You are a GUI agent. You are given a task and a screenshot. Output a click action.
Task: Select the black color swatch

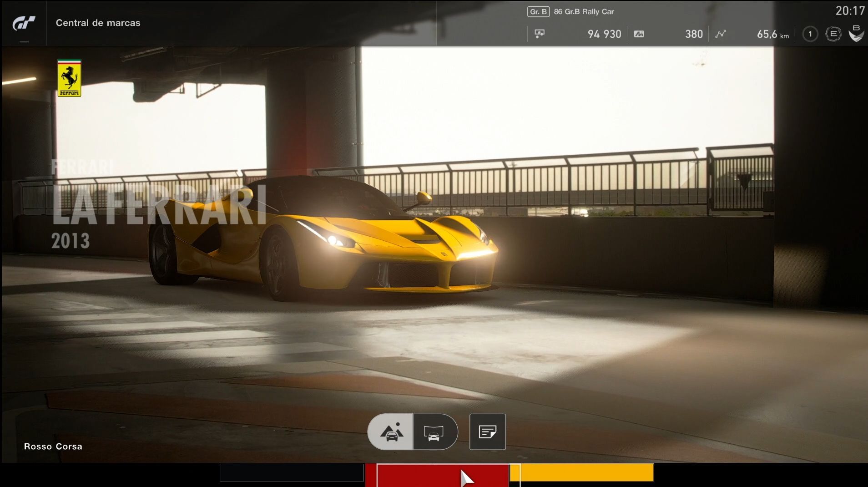tap(292, 472)
